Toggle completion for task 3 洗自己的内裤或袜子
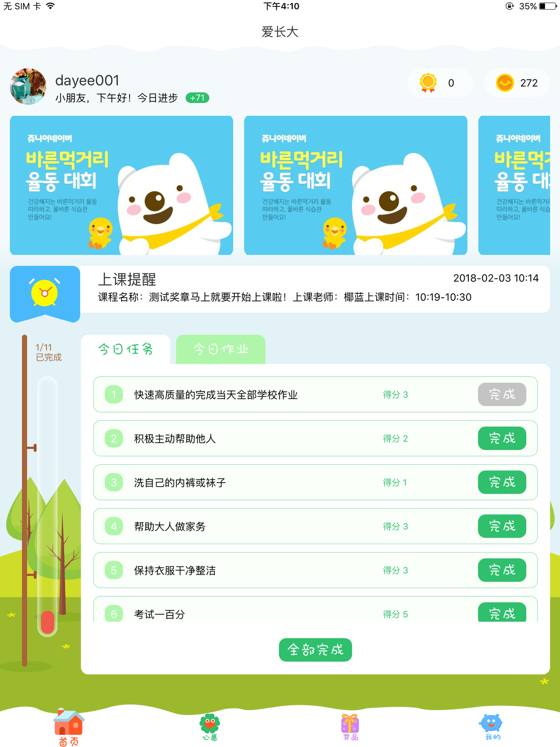The image size is (560, 747). 500,483
